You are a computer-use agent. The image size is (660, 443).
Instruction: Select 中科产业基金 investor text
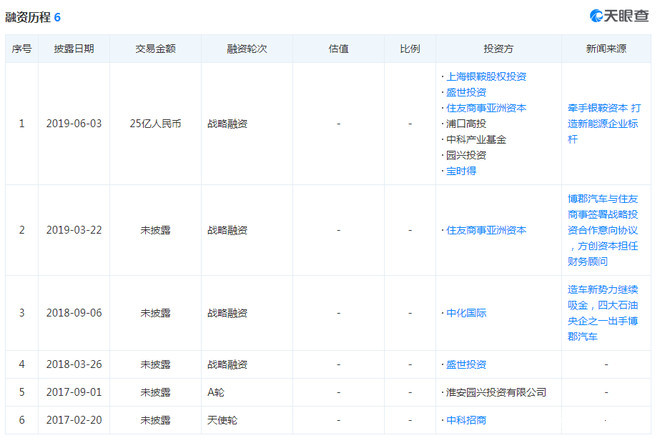coord(476,139)
